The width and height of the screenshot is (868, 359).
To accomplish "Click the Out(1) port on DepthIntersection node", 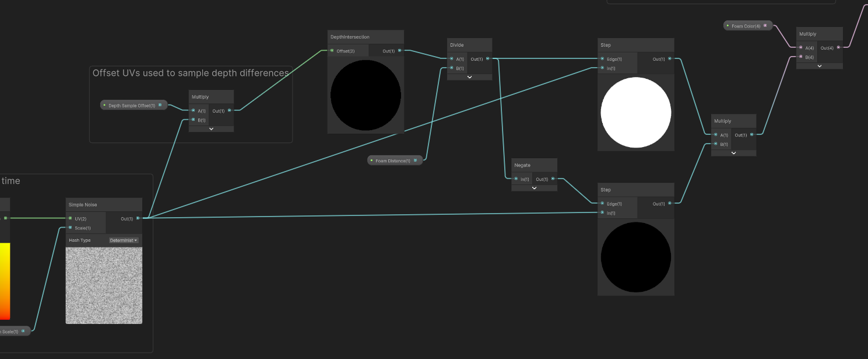I will 399,51.
